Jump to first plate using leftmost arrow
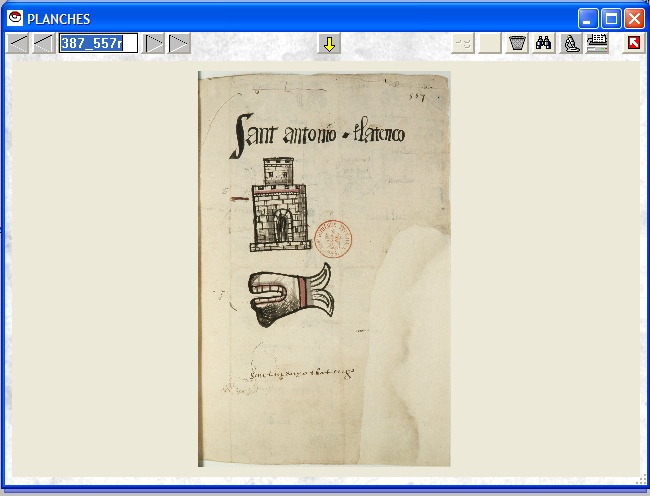This screenshot has height=496, width=650. click(19, 43)
